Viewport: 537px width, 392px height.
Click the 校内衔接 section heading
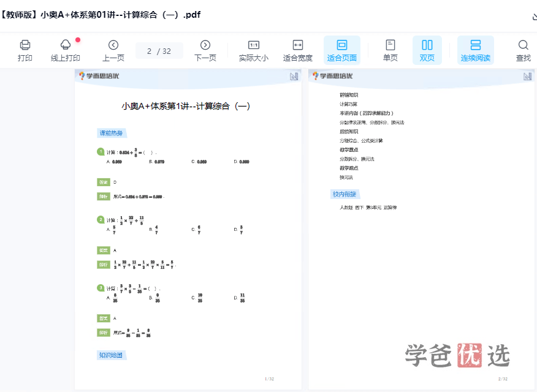tap(345, 194)
